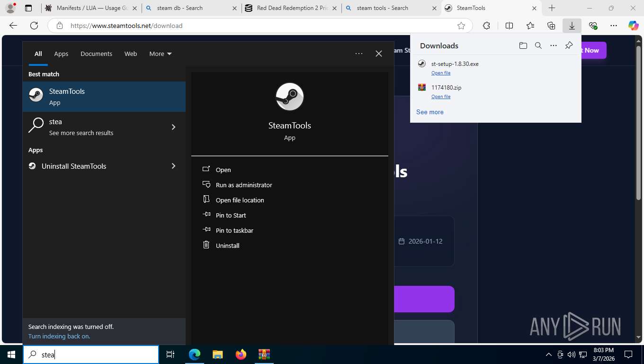Select the All search filter tab

tap(38, 54)
